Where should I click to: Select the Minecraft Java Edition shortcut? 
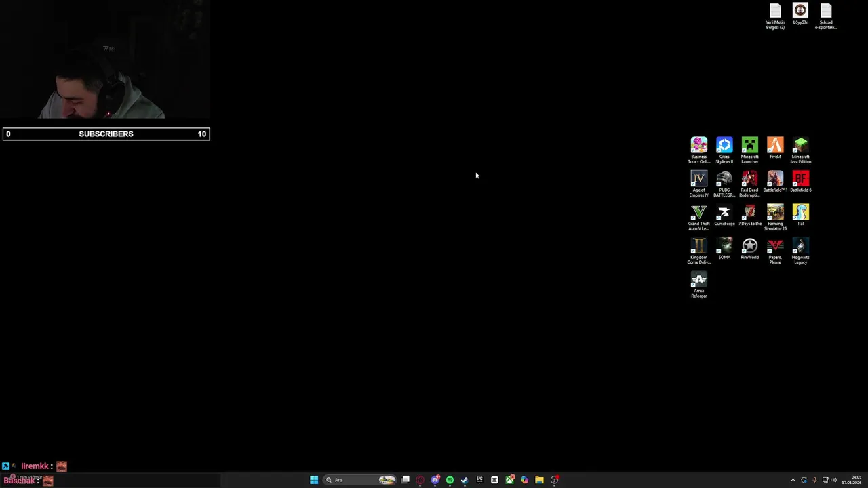(x=800, y=150)
